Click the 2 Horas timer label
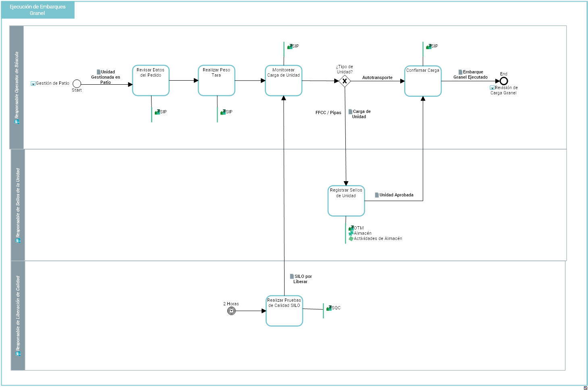588x390 pixels. [231, 304]
